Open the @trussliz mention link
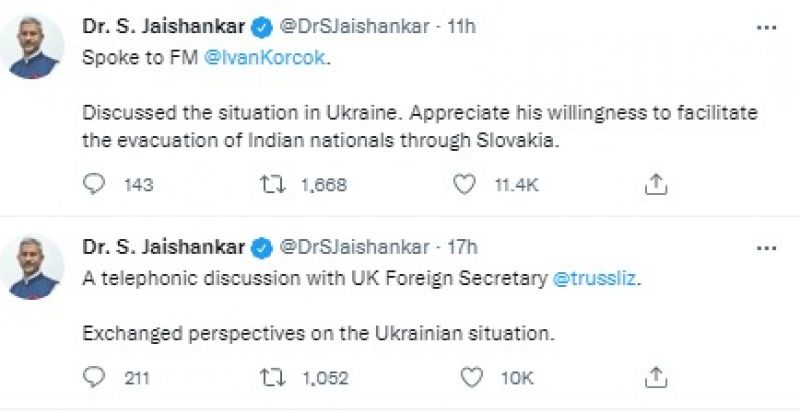 point(594,280)
